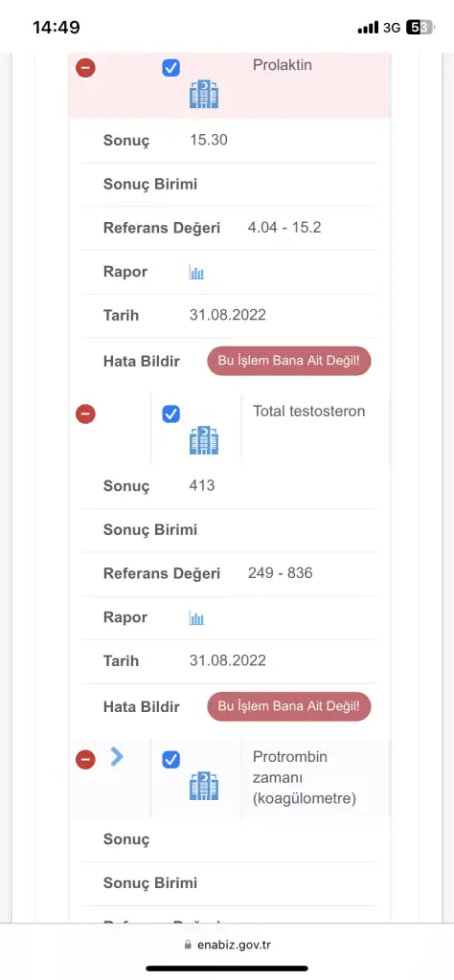Select Protrombin zamanı (koagülometre) test name
The image size is (454, 980).
tap(305, 777)
